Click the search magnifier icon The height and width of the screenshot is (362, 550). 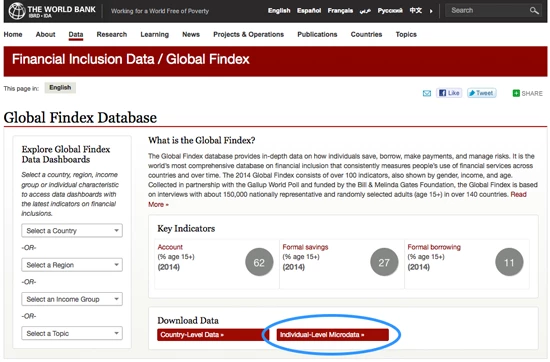coord(534,11)
